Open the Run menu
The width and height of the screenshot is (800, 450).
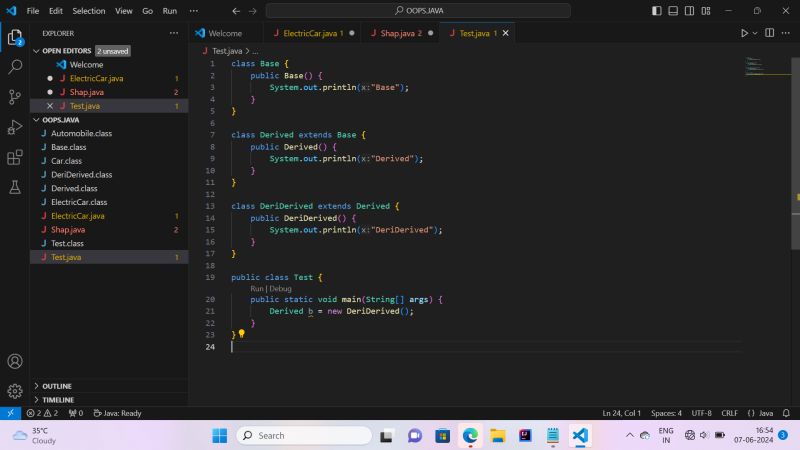(170, 11)
